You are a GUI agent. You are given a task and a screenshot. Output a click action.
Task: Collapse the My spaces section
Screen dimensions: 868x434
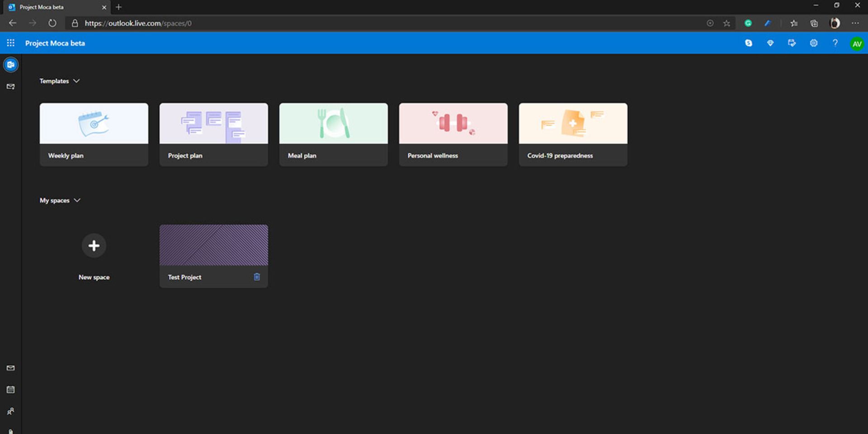[x=77, y=200]
